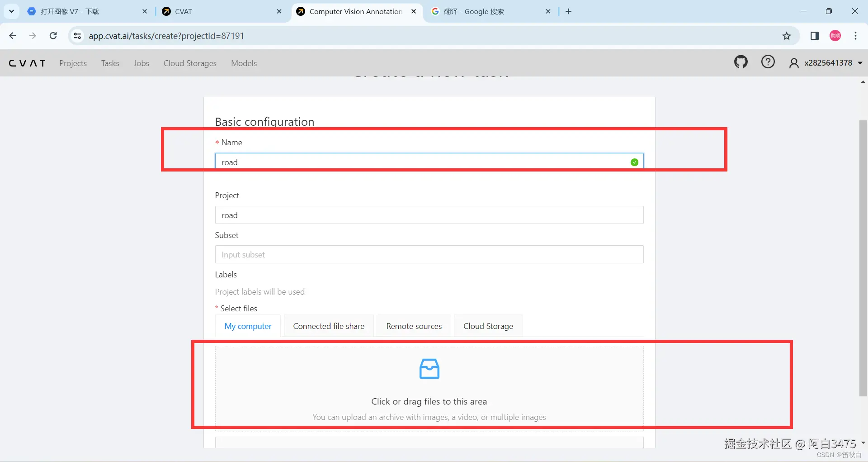The width and height of the screenshot is (868, 462).
Task: Click the upload hint about archive with images
Action: [x=429, y=417]
